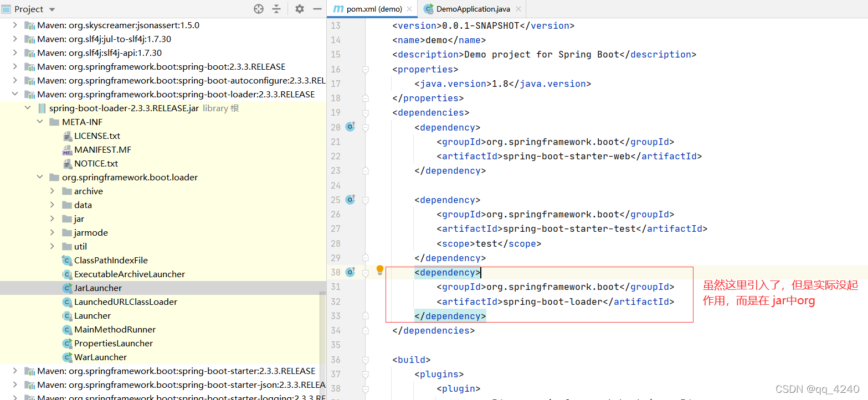Click the scope test line 28

pyautogui.click(x=489, y=243)
